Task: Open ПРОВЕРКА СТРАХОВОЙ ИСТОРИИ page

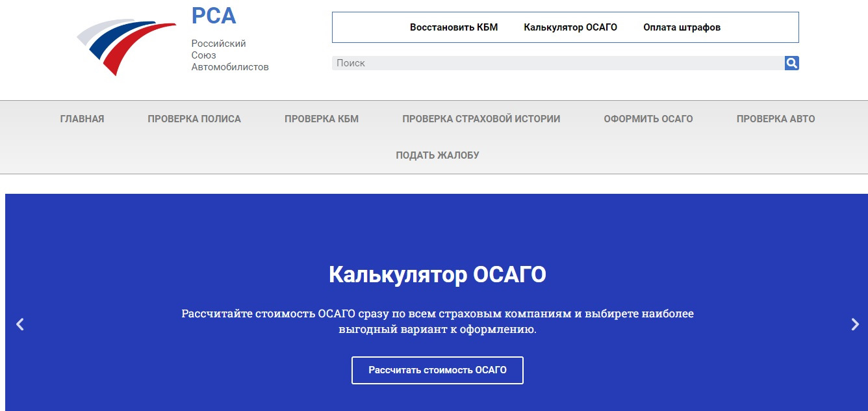Action: tap(481, 119)
